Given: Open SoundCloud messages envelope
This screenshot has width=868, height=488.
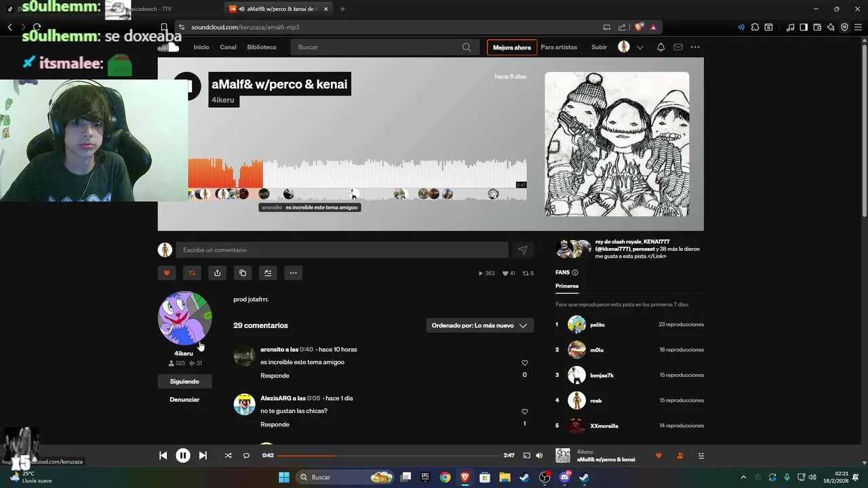Looking at the screenshot, I should [678, 47].
